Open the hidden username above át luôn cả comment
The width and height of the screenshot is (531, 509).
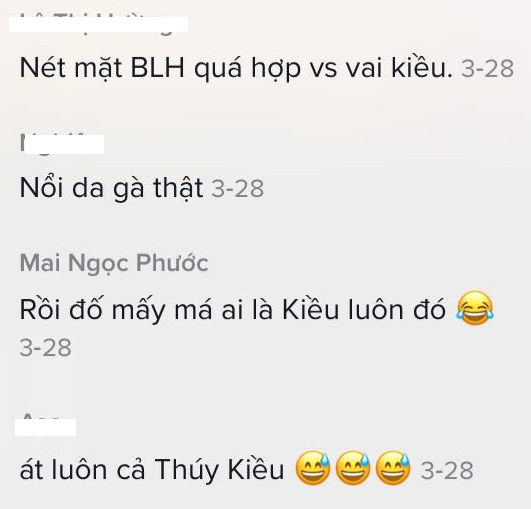click(45, 426)
